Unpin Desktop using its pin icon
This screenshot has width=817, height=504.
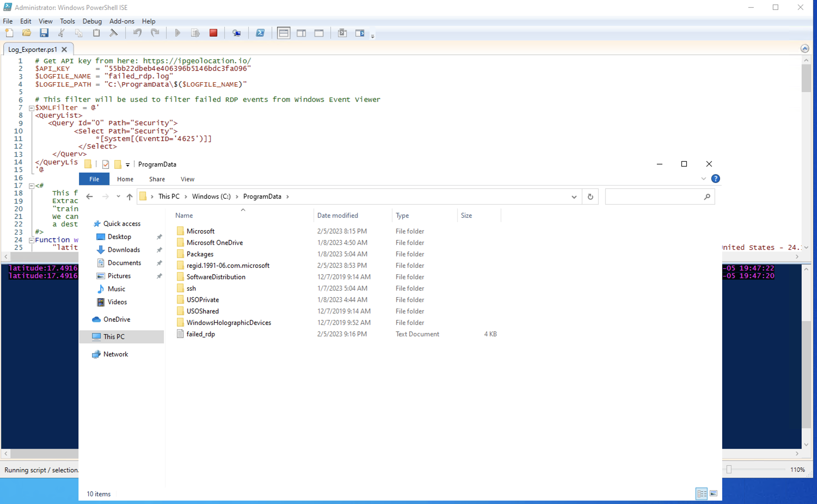[159, 237]
